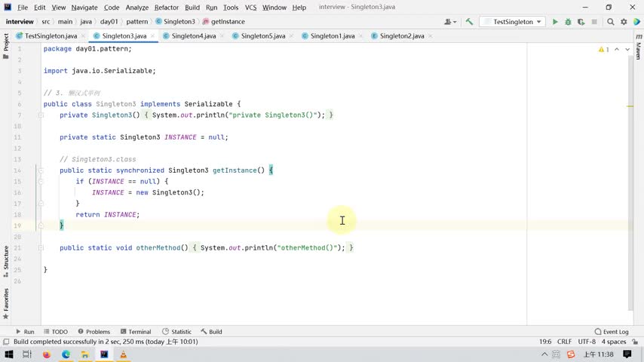Open the File menu
The width and height of the screenshot is (644, 362).
pyautogui.click(x=23, y=8)
